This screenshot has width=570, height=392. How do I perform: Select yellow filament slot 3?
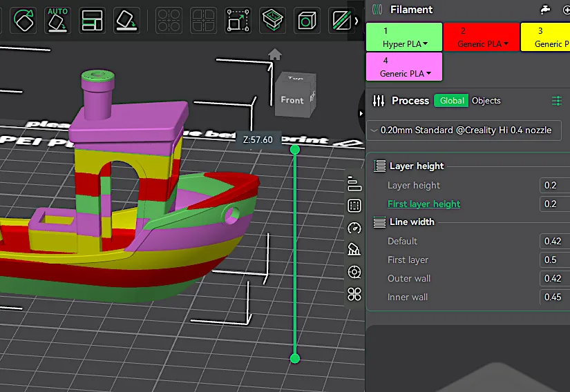click(545, 37)
